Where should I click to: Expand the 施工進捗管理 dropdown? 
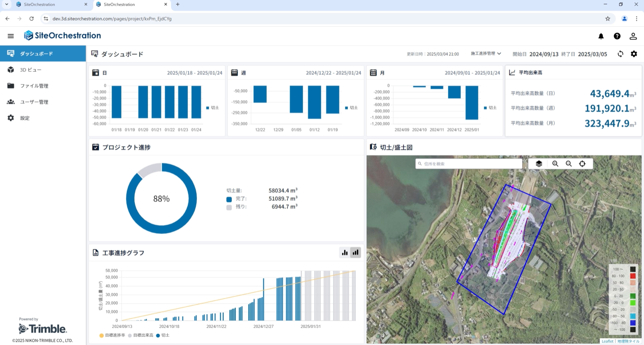[x=486, y=53]
